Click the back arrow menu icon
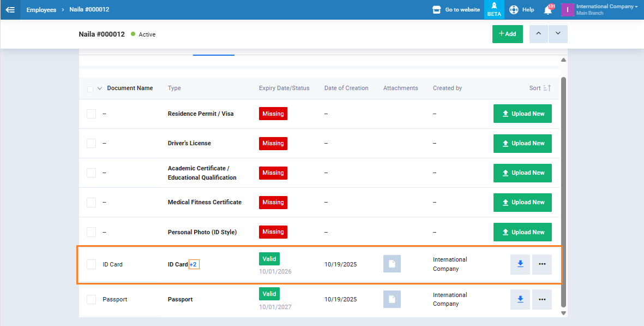The image size is (644, 326). coord(10,10)
